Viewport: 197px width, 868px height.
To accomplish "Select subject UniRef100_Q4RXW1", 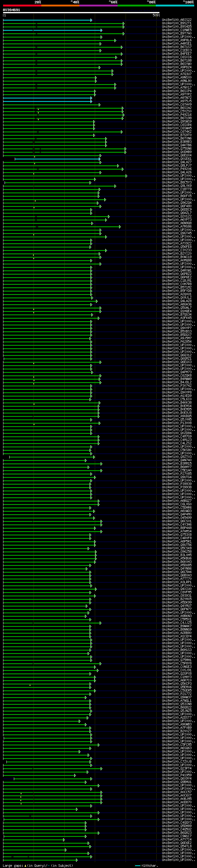I will 177,270.
